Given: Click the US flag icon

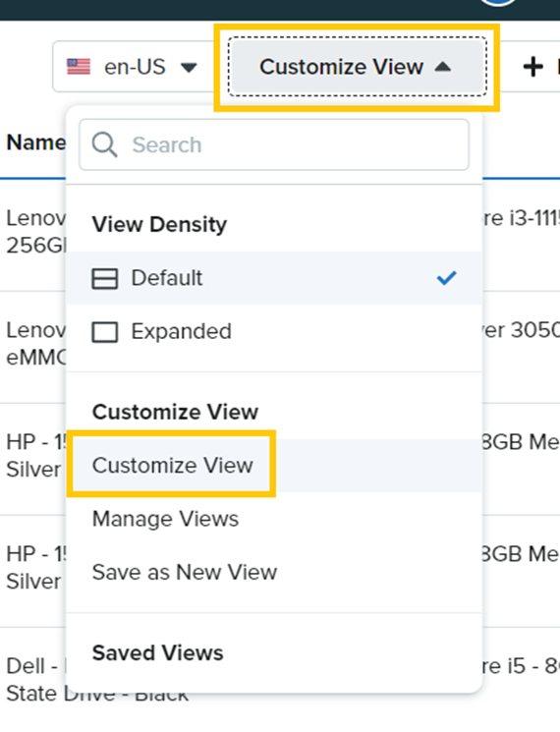Looking at the screenshot, I should [79, 67].
